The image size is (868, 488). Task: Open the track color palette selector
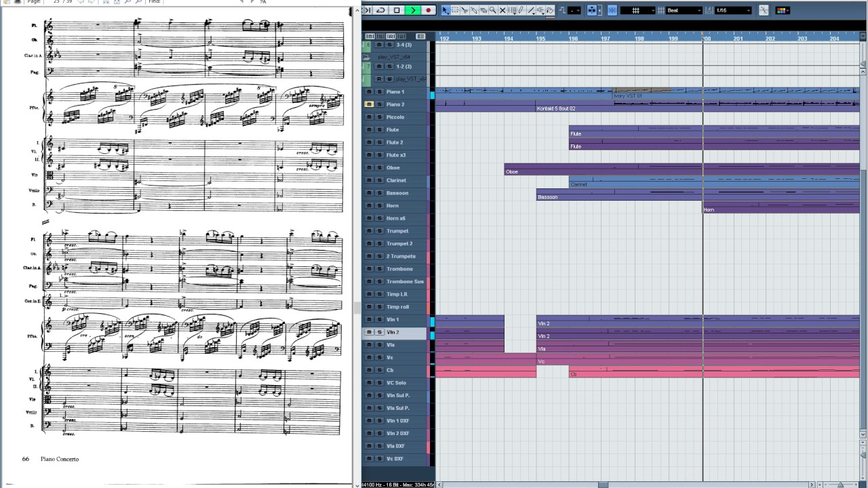[782, 10]
